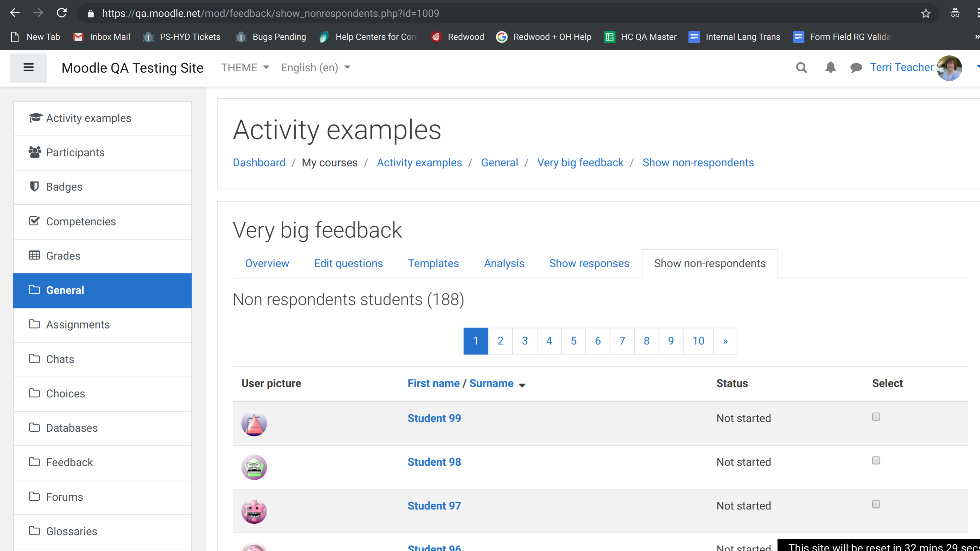Image resolution: width=980 pixels, height=551 pixels.
Task: Switch to the Edit questions tab
Action: coord(348,264)
